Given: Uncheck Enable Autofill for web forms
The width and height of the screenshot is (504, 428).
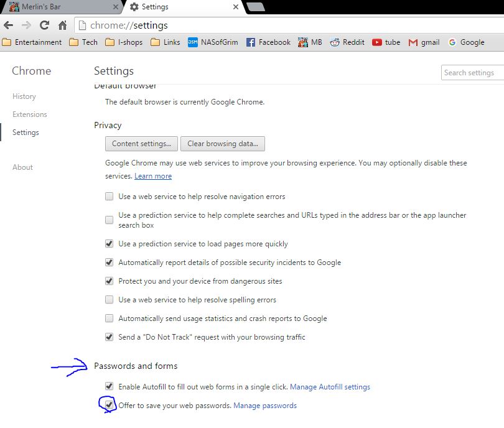Looking at the screenshot, I should click(x=110, y=386).
